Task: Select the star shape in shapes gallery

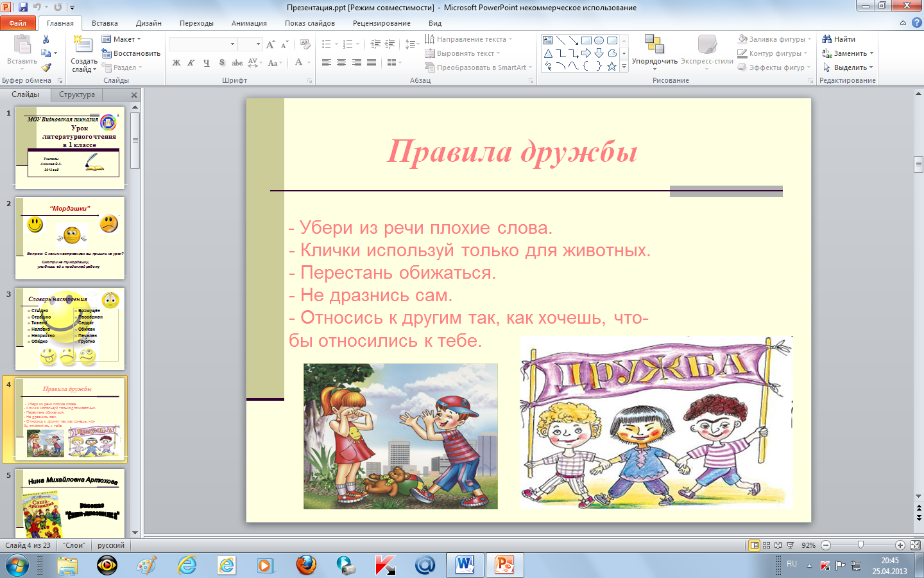Action: [612, 66]
